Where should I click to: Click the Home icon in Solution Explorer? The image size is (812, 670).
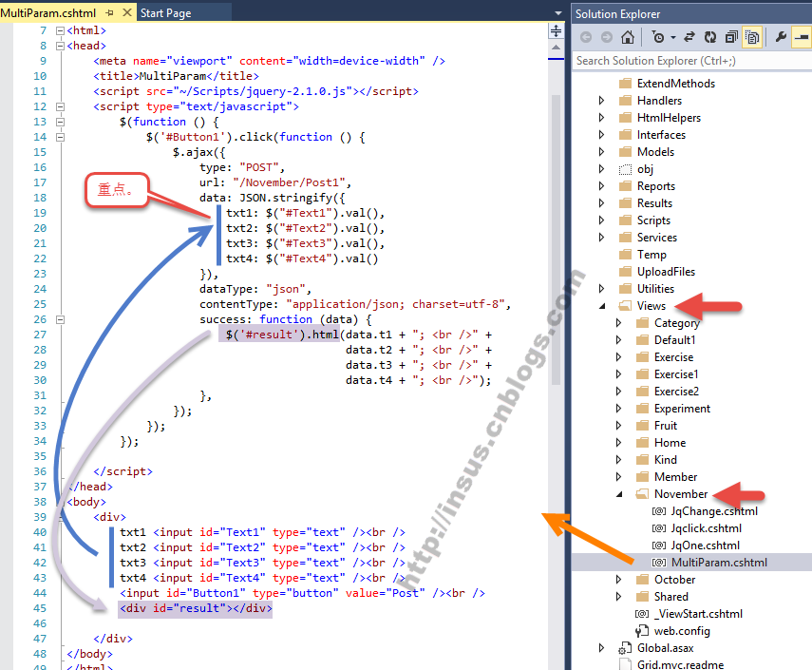click(628, 37)
